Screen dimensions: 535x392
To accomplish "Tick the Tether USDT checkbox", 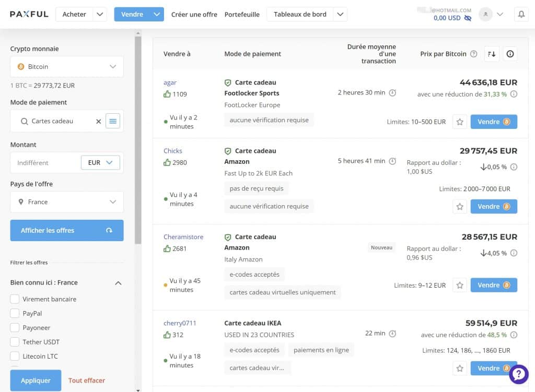I will point(15,342).
